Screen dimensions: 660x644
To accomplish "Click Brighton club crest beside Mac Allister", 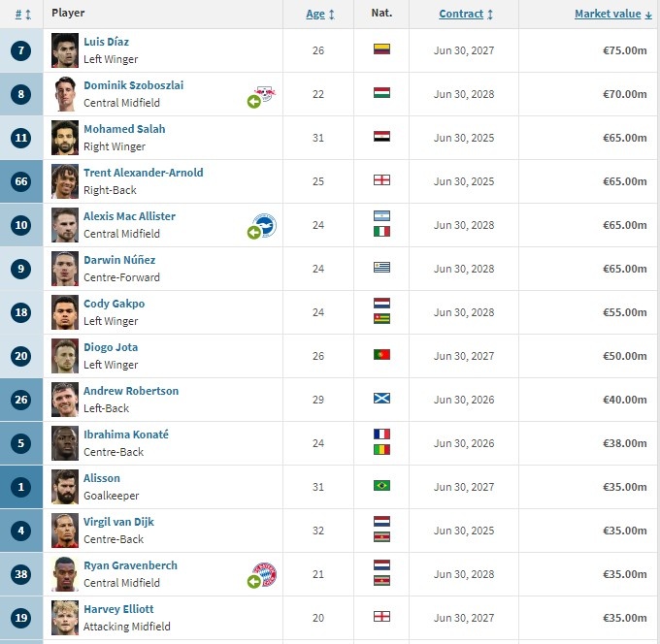I will pos(265,225).
